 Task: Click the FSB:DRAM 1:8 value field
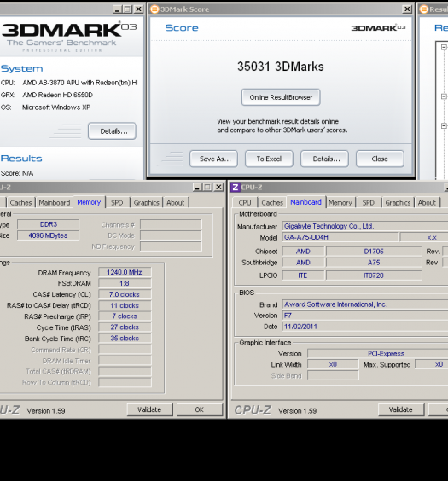pos(125,283)
